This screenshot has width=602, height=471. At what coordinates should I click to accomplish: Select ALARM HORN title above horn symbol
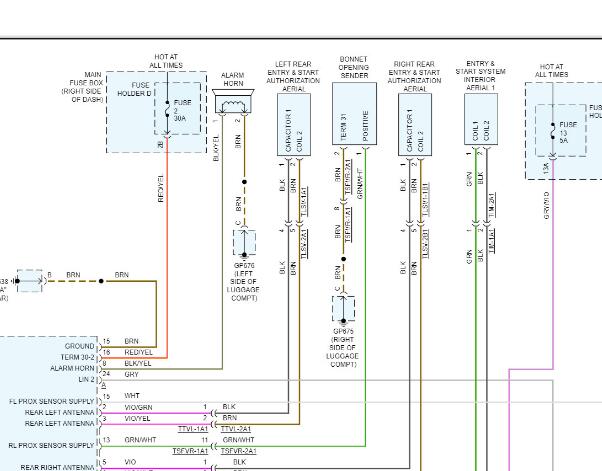click(233, 79)
